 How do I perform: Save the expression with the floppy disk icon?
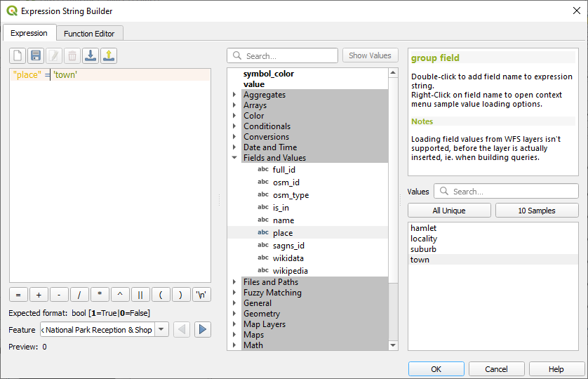pos(36,55)
